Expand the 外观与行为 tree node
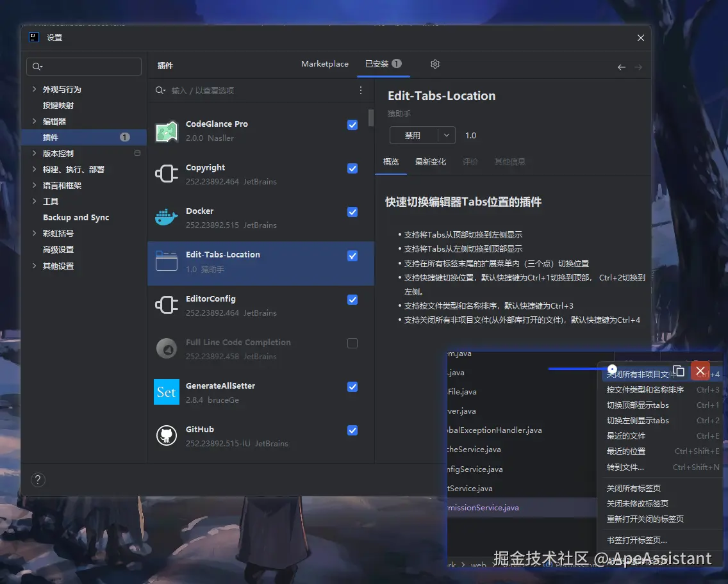728x584 pixels. point(35,89)
